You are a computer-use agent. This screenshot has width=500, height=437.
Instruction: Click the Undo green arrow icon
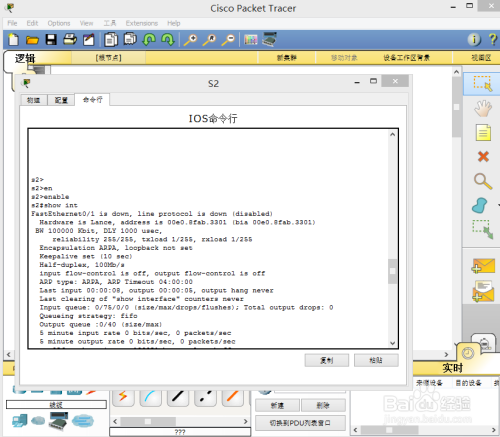(149, 40)
